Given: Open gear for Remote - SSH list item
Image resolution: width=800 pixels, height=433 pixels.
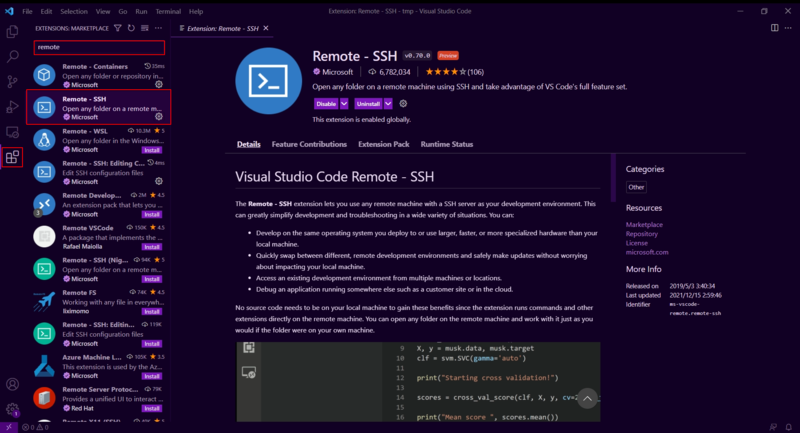Looking at the screenshot, I should click(159, 117).
